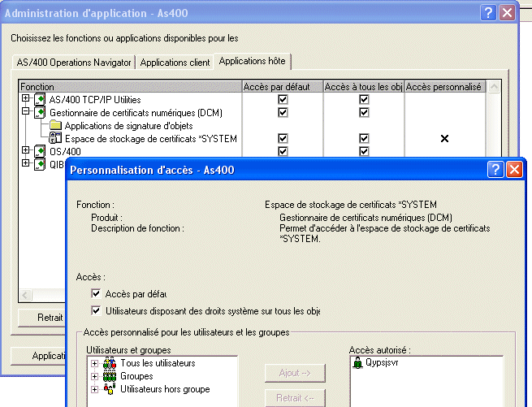Click the Ajout --> button

coord(295,373)
